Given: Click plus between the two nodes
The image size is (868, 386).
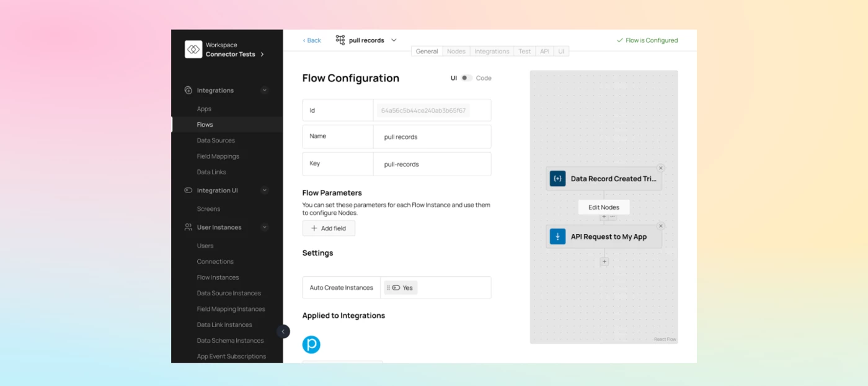Looking at the screenshot, I should (604, 217).
